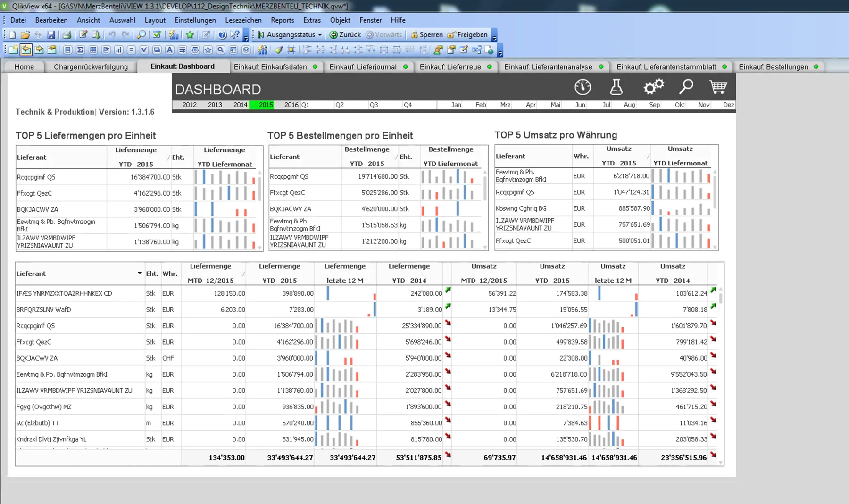Save the document with floppy icon
849x504 pixels.
pos(51,35)
